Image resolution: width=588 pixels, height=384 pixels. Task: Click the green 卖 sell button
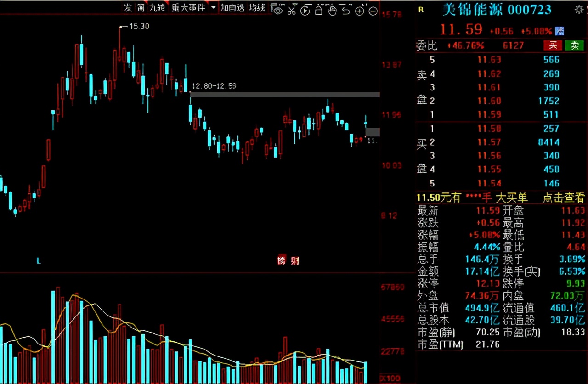574,45
